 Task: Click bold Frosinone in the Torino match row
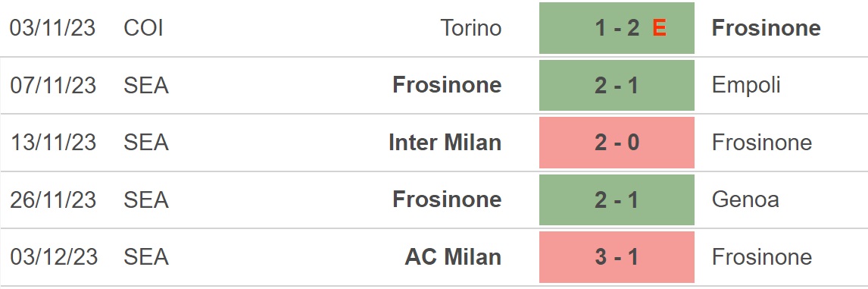pos(767,28)
